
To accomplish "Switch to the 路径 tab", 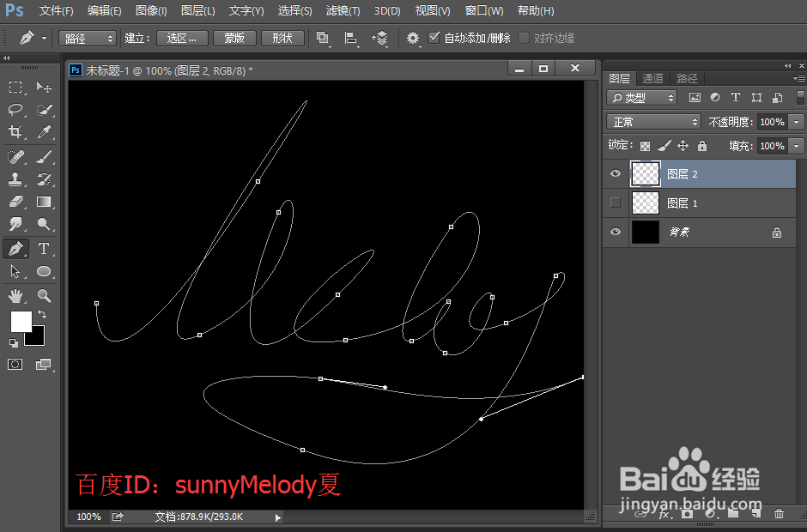I will coord(687,78).
